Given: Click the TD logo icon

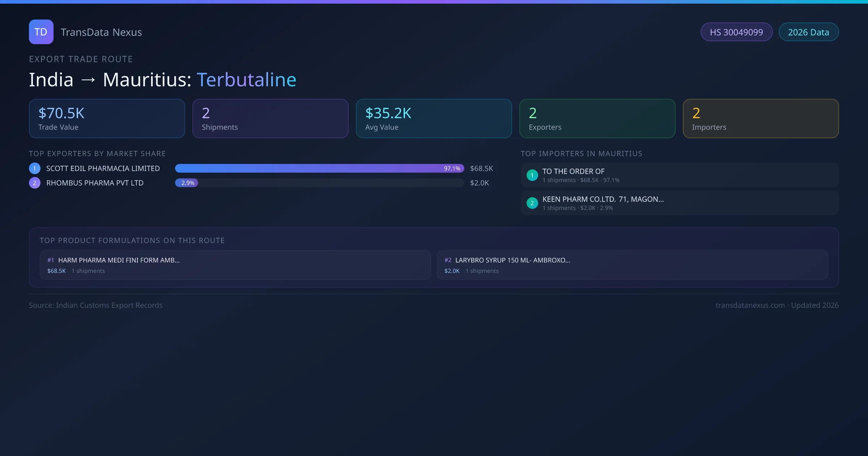Looking at the screenshot, I should (x=41, y=32).
